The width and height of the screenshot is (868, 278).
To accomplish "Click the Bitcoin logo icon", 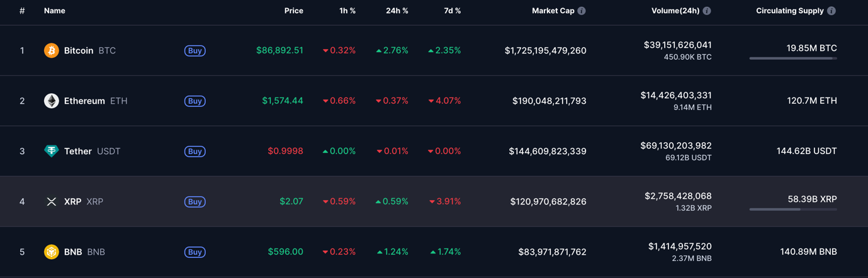I will pos(52,50).
